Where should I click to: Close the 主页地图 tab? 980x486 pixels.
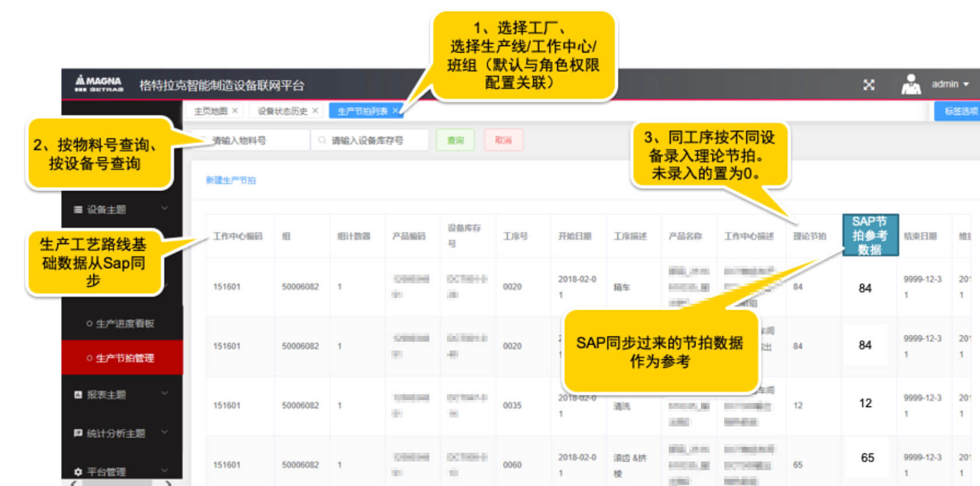(235, 110)
